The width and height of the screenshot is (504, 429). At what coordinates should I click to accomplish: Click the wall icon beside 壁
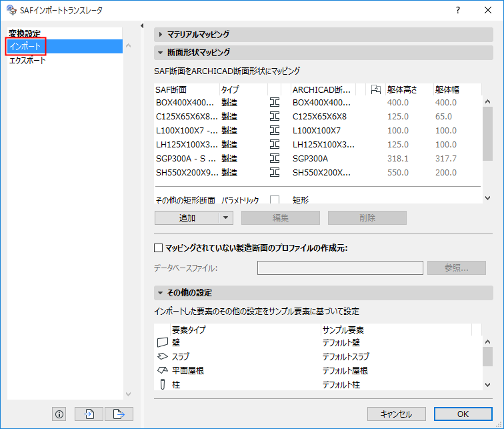(x=163, y=342)
